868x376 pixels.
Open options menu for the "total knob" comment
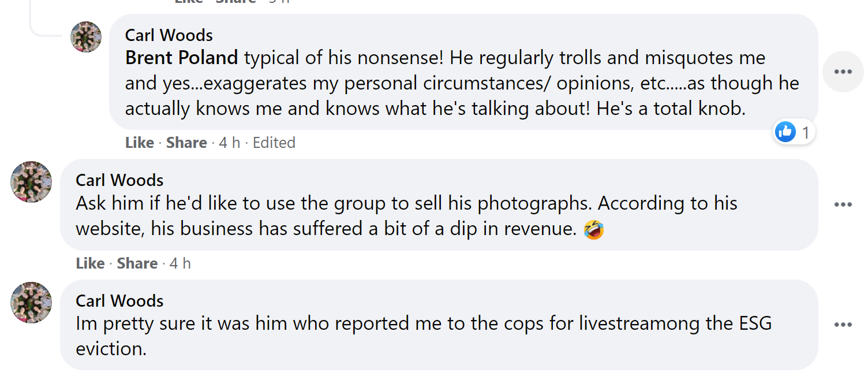click(843, 72)
